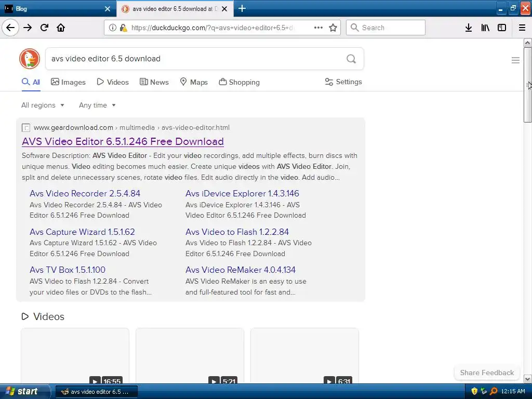Screen dimensions: 532x399
Task: Open Avs Video ReMaker 4.0.4.134 link
Action: click(x=241, y=270)
